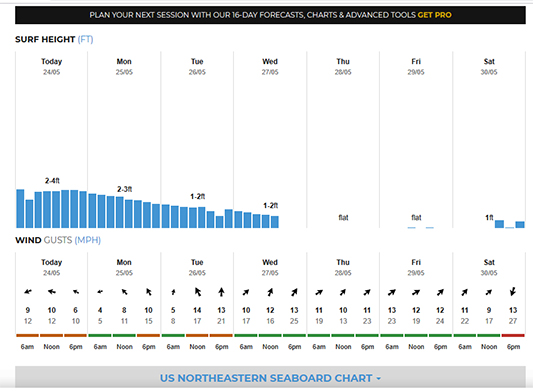Screen dimensions: 533x392
Task: Click Friday 6am wind arrow icon
Action: 392,292
